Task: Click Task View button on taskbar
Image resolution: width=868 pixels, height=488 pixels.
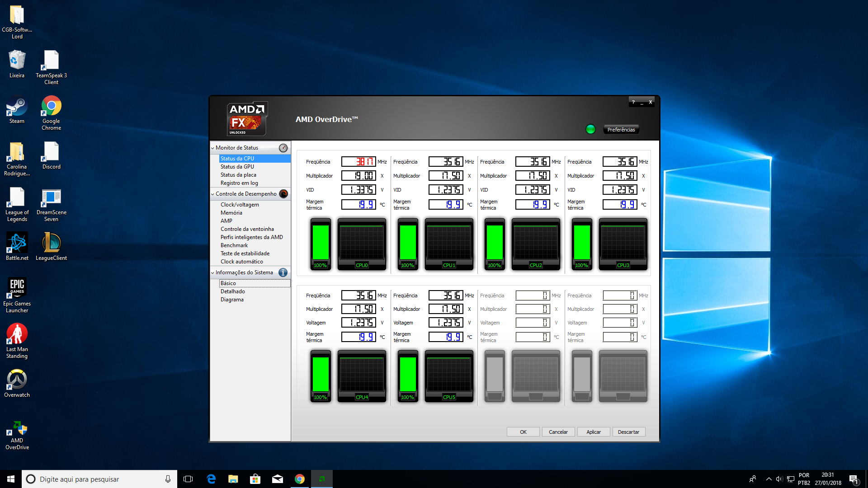Action: click(188, 479)
